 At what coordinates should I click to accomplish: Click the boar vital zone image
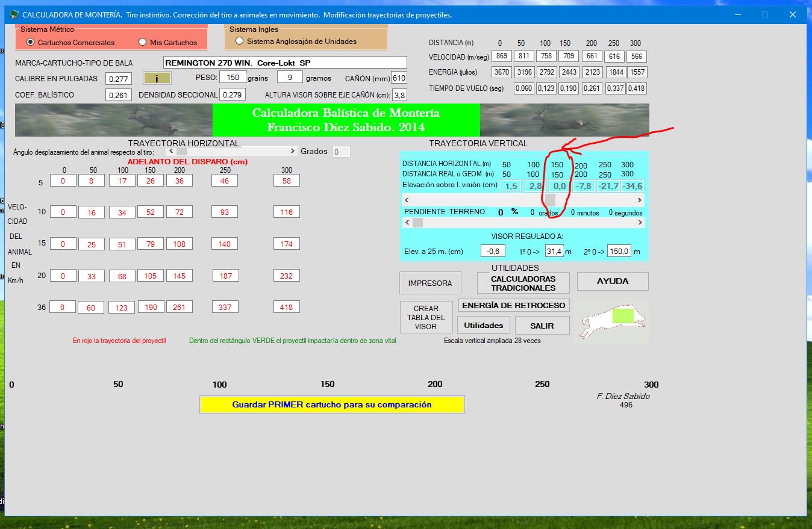(610, 321)
